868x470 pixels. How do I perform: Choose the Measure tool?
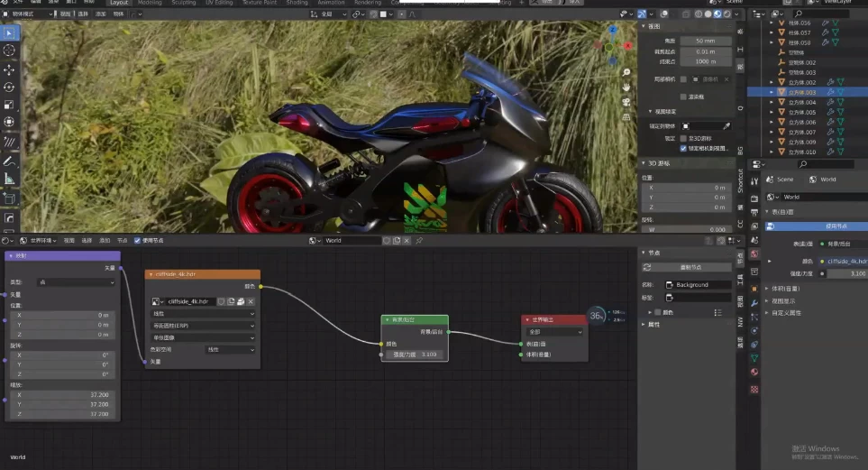click(x=10, y=179)
